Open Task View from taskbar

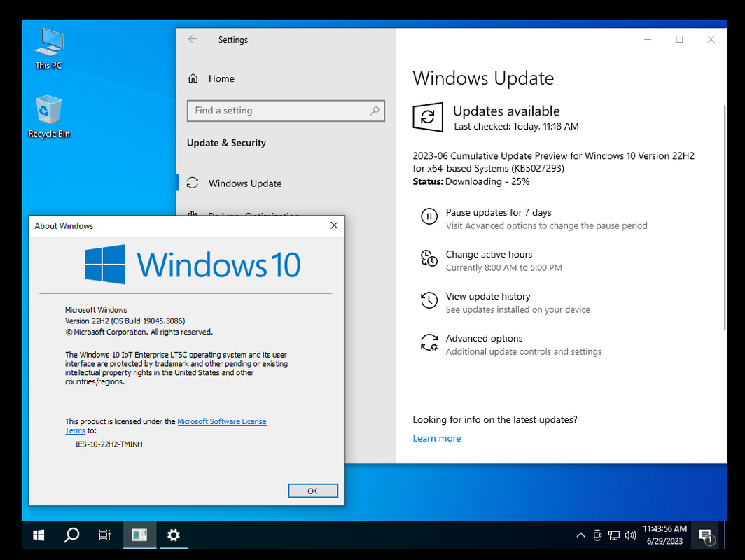tap(104, 535)
